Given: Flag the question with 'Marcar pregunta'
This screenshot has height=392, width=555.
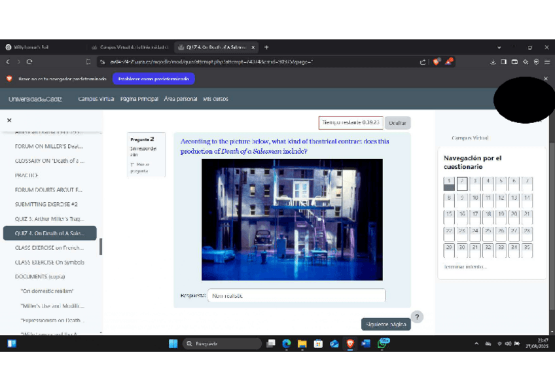Looking at the screenshot, I should pyautogui.click(x=141, y=168).
